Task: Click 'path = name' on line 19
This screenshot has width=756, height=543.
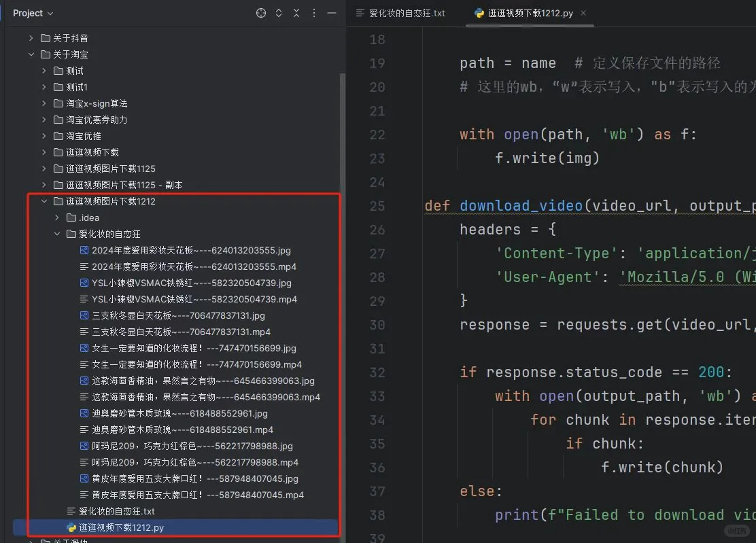Action: coord(508,63)
